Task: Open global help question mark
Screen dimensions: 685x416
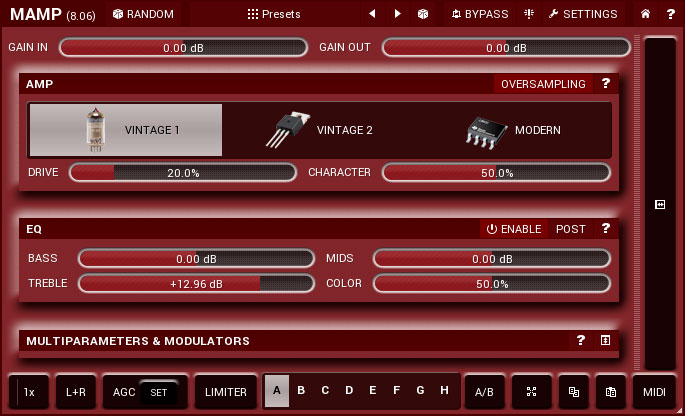Action: pos(671,14)
